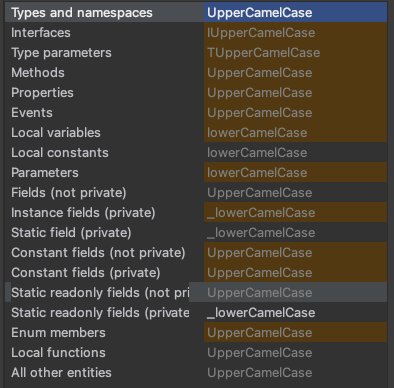Click UpperCamelCase value for Types and namespaces
The height and width of the screenshot is (388, 394).
click(260, 13)
